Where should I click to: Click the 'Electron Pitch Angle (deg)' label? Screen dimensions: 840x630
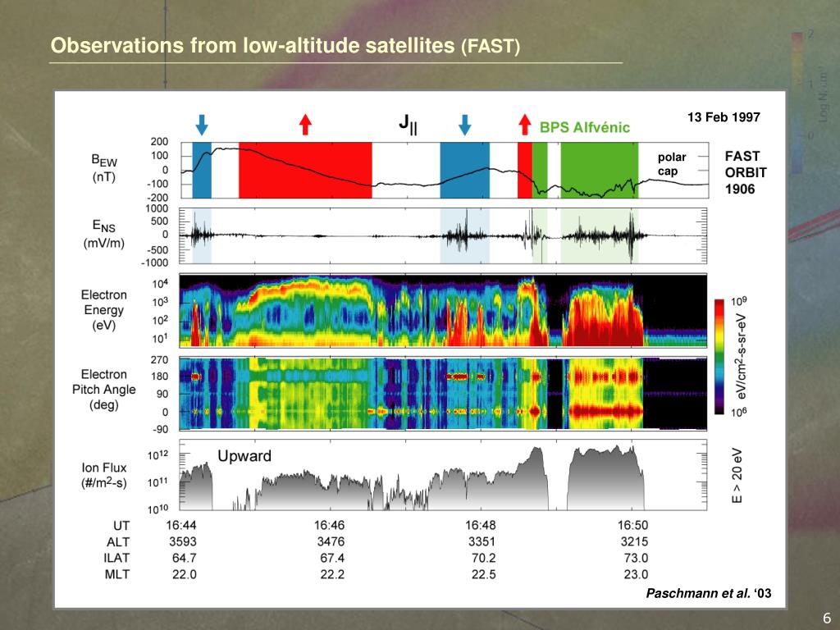click(x=104, y=390)
